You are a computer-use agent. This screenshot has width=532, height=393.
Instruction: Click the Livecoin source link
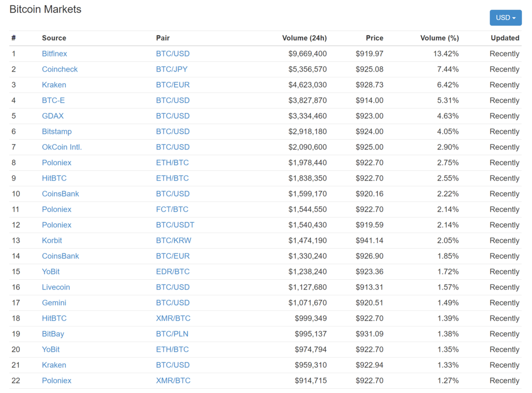coord(56,287)
